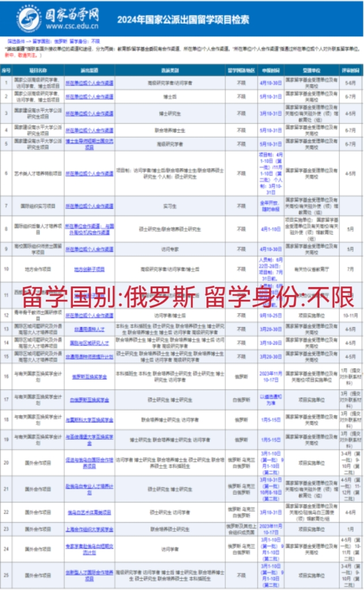Open the 上海合作组织大学奖学金 link

[x=89, y=530]
